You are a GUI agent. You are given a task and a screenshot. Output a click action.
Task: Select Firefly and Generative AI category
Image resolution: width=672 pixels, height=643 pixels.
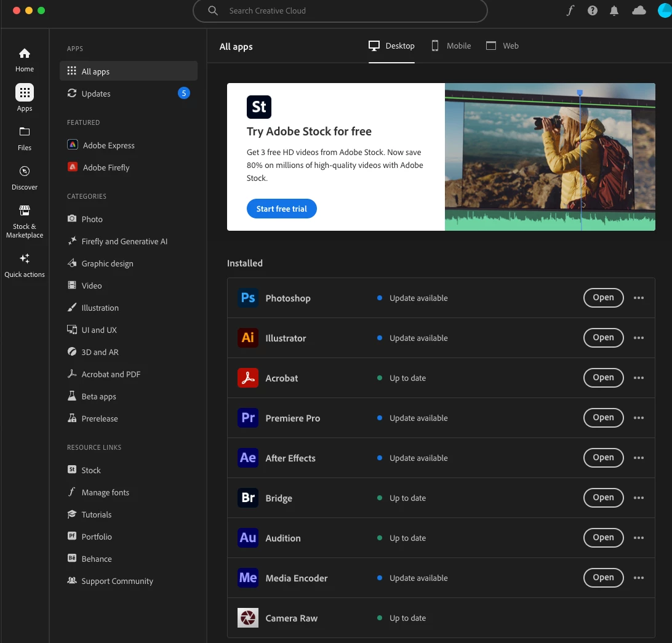click(x=118, y=241)
